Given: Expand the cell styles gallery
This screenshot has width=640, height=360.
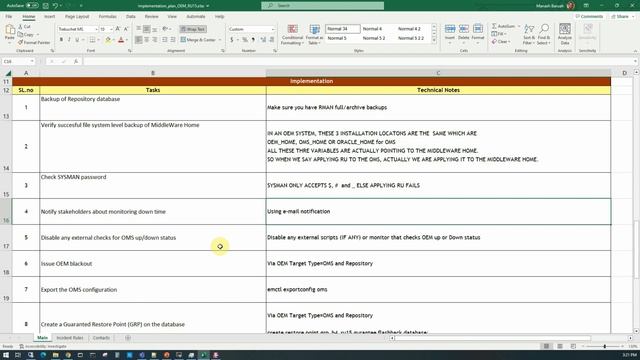Looking at the screenshot, I should pos(434,40).
